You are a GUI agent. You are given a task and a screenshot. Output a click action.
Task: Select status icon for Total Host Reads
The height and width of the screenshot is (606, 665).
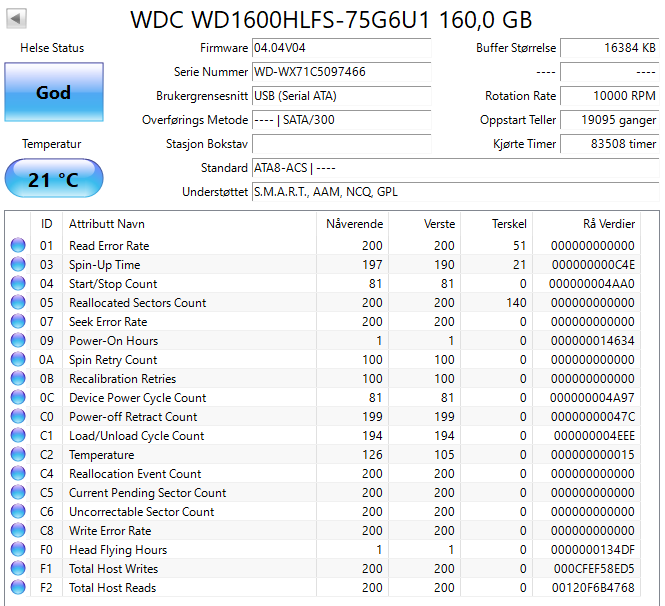(x=18, y=587)
